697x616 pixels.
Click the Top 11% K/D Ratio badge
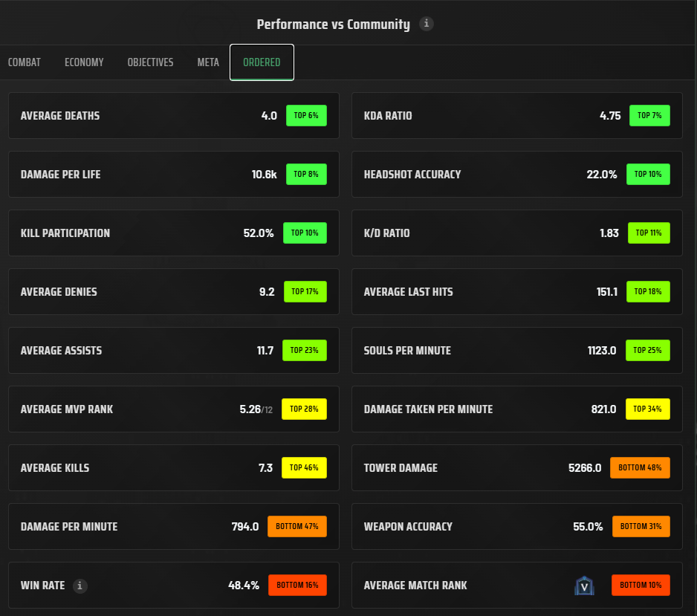pyautogui.click(x=649, y=233)
